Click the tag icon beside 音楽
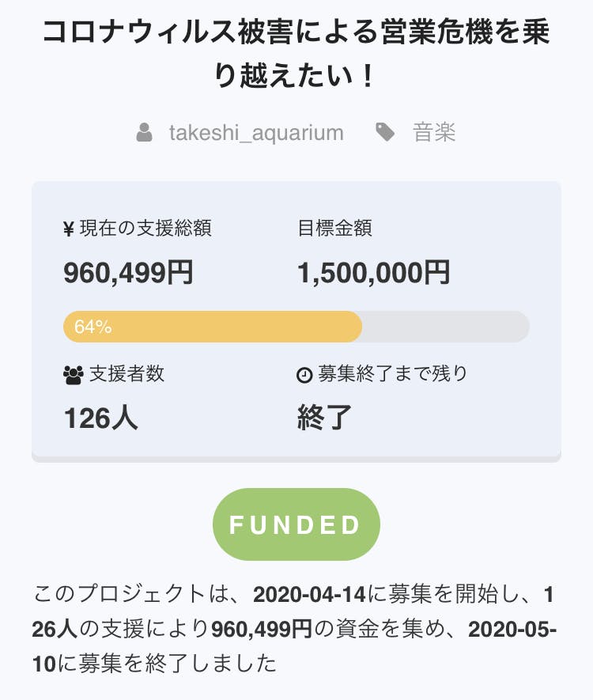Viewport: 593px width, 700px height. point(385,132)
